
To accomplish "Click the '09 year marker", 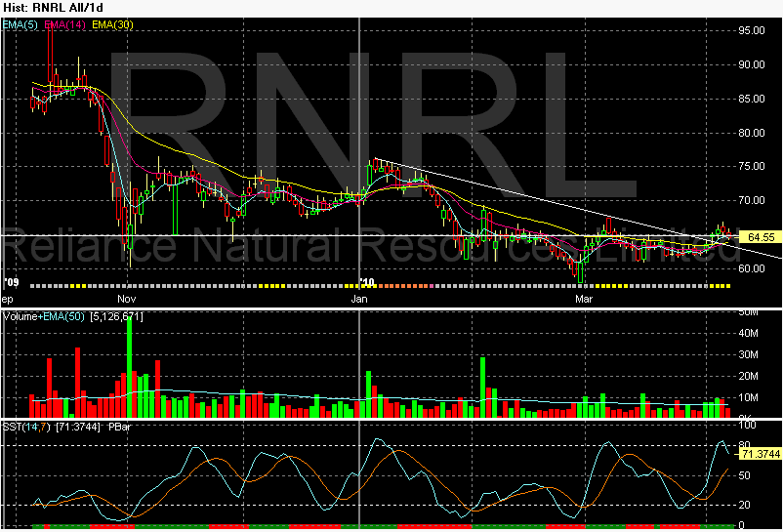I will pyautogui.click(x=11, y=282).
